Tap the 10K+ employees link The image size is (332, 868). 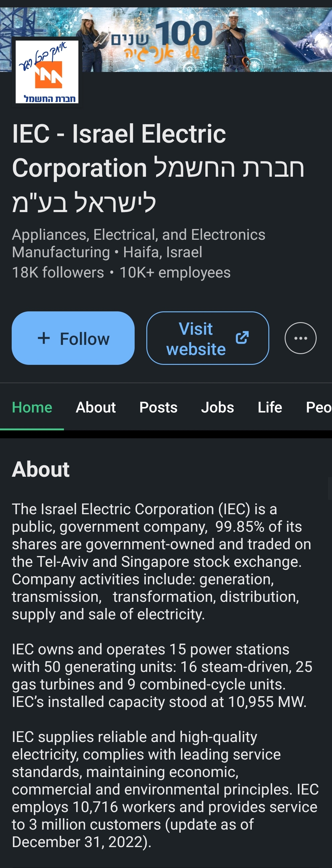[x=175, y=273]
